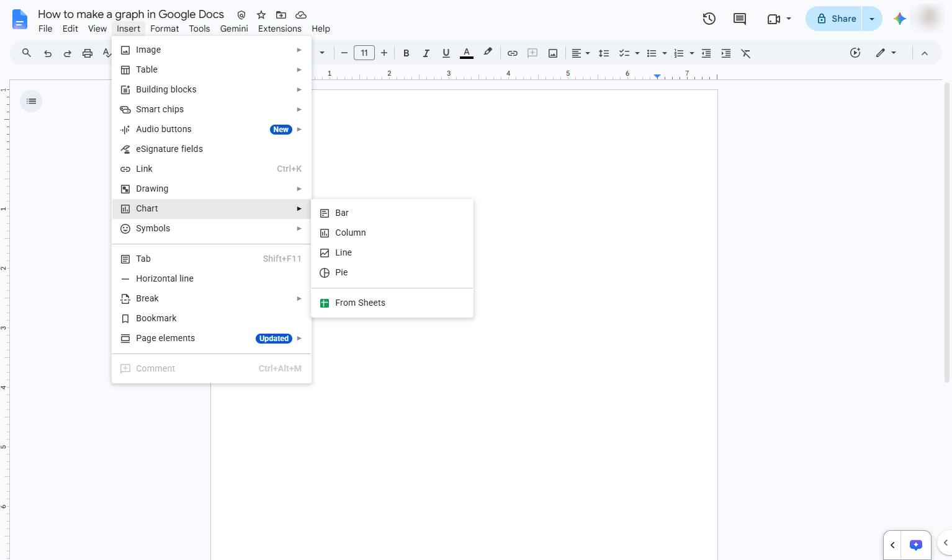The width and height of the screenshot is (952, 560).
Task: Open editing mode pencil dropdown
Action: pos(886,53)
